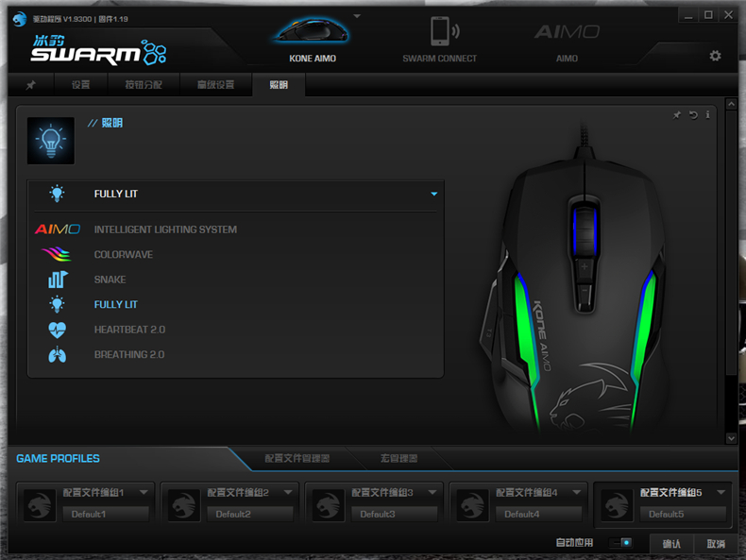Click the bulb icon in selected effect header
The height and width of the screenshot is (560, 746).
pyautogui.click(x=57, y=194)
